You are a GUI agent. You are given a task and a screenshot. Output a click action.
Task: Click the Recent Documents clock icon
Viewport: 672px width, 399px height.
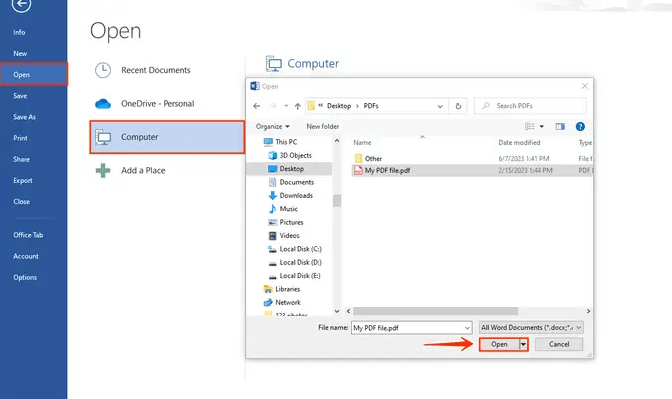[x=103, y=70]
